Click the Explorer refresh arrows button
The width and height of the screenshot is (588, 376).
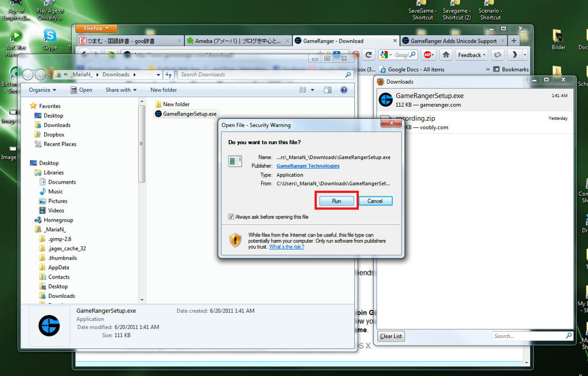169,75
